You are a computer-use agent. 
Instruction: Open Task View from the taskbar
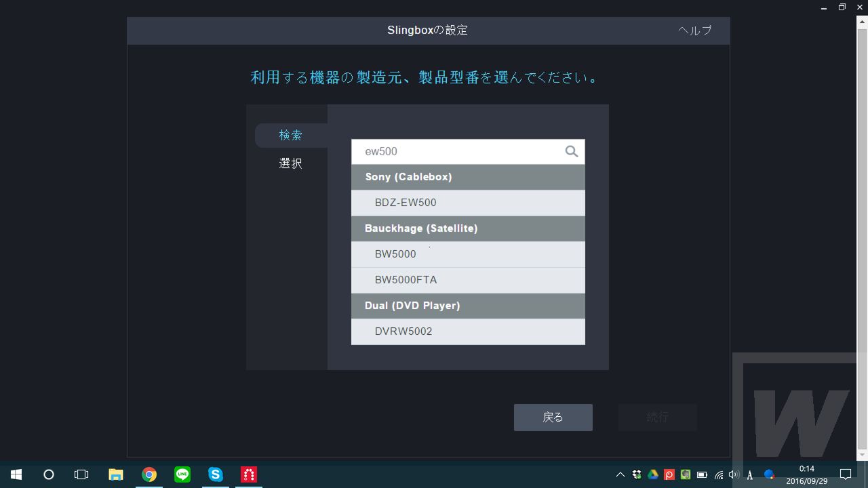81,474
